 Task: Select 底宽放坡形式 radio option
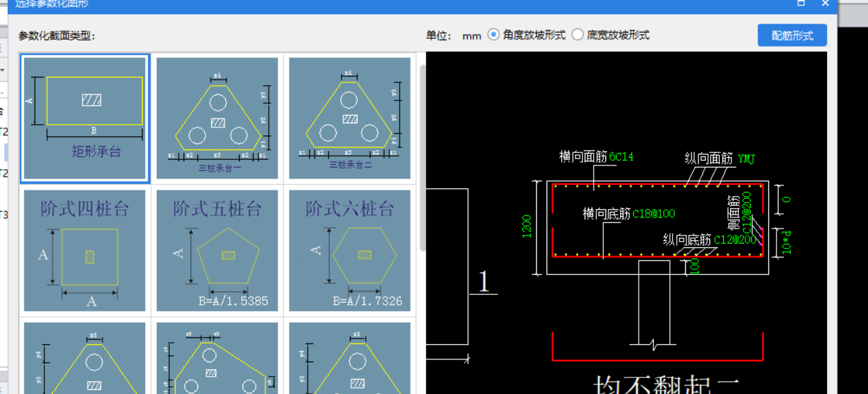click(x=610, y=35)
